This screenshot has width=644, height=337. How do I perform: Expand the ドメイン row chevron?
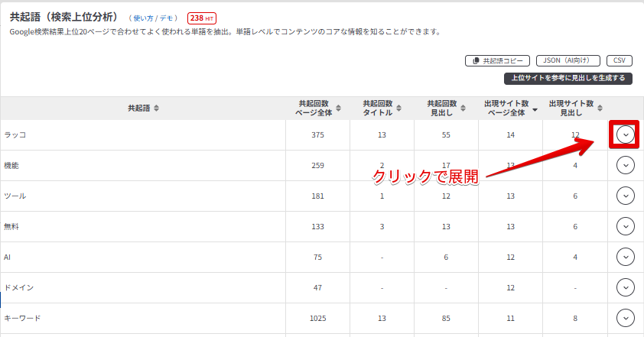click(626, 287)
